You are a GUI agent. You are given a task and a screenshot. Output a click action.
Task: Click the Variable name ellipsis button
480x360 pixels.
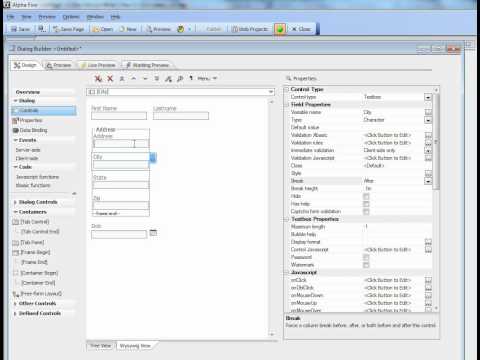coord(428,112)
